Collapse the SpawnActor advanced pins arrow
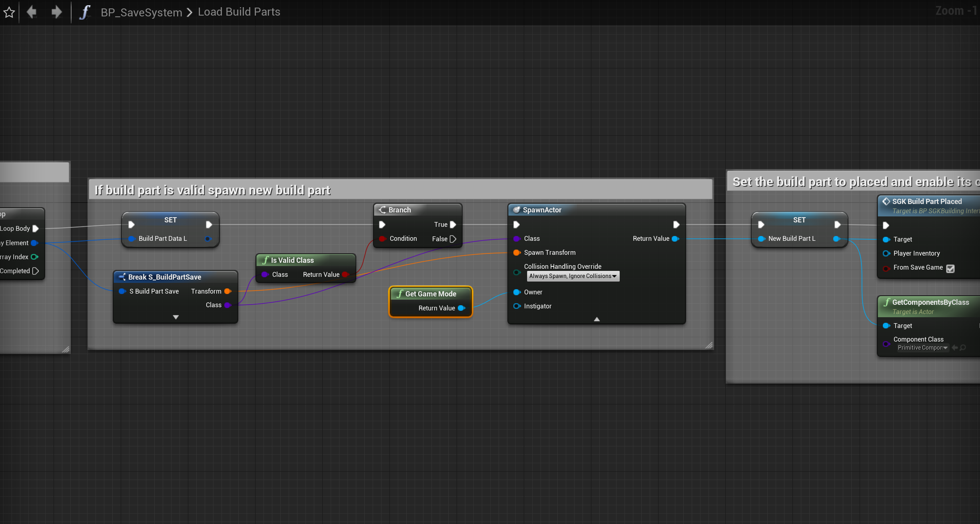 [x=597, y=319]
